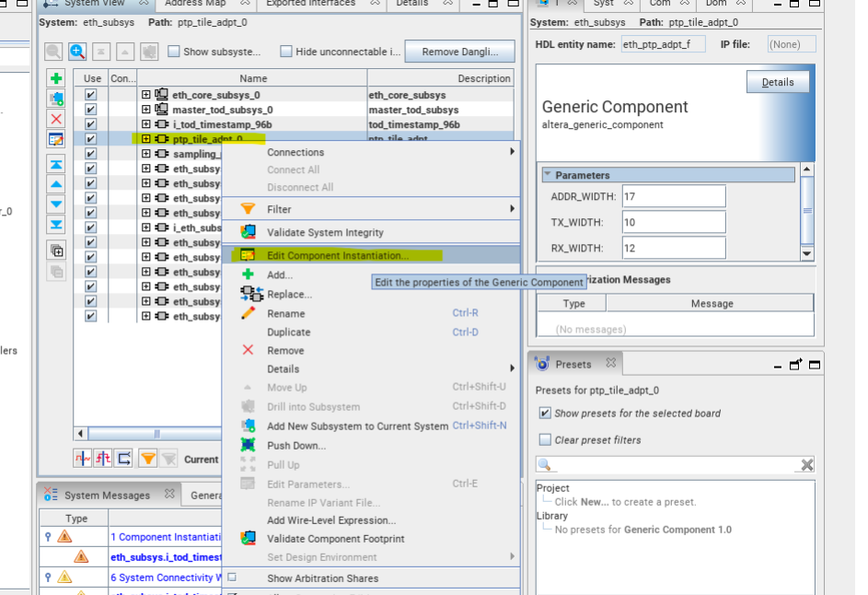The height and width of the screenshot is (595, 868).
Task: Toggle Show presets for the selected board
Action: (x=545, y=414)
